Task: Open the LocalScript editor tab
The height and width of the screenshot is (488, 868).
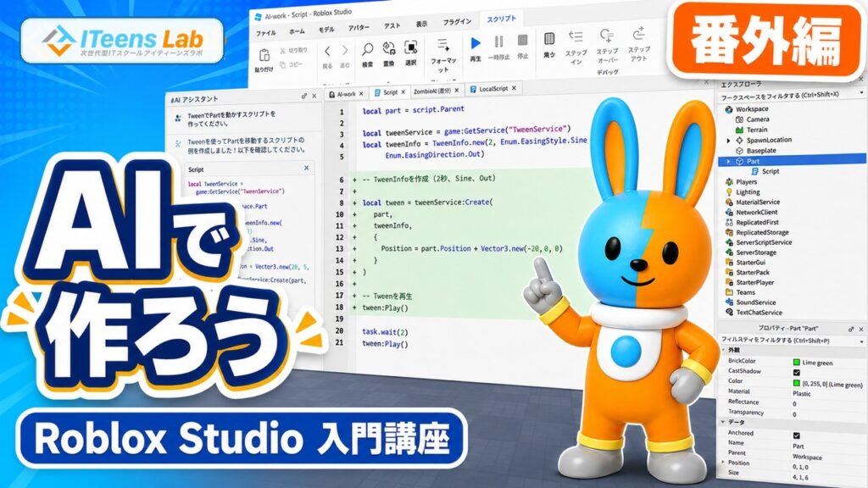Action: (x=493, y=88)
